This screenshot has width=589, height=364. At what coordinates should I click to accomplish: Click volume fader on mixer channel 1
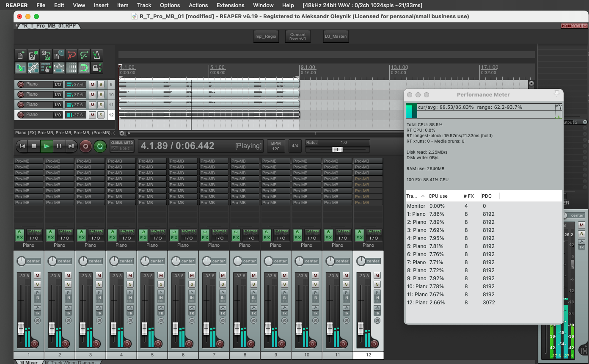click(21, 328)
